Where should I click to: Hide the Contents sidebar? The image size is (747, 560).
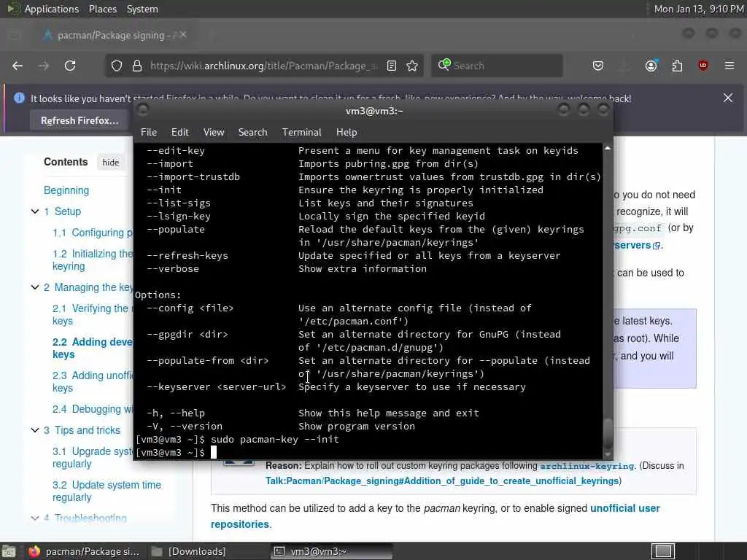[111, 163]
